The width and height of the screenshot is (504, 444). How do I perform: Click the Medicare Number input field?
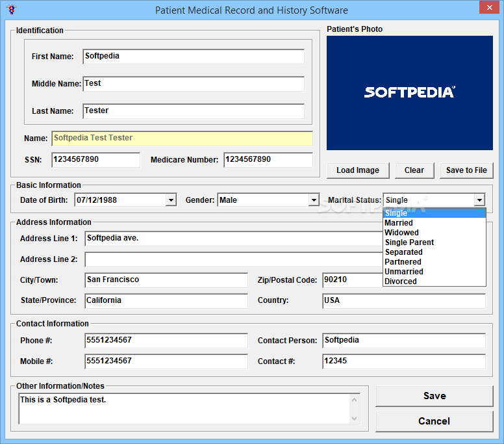(268, 159)
